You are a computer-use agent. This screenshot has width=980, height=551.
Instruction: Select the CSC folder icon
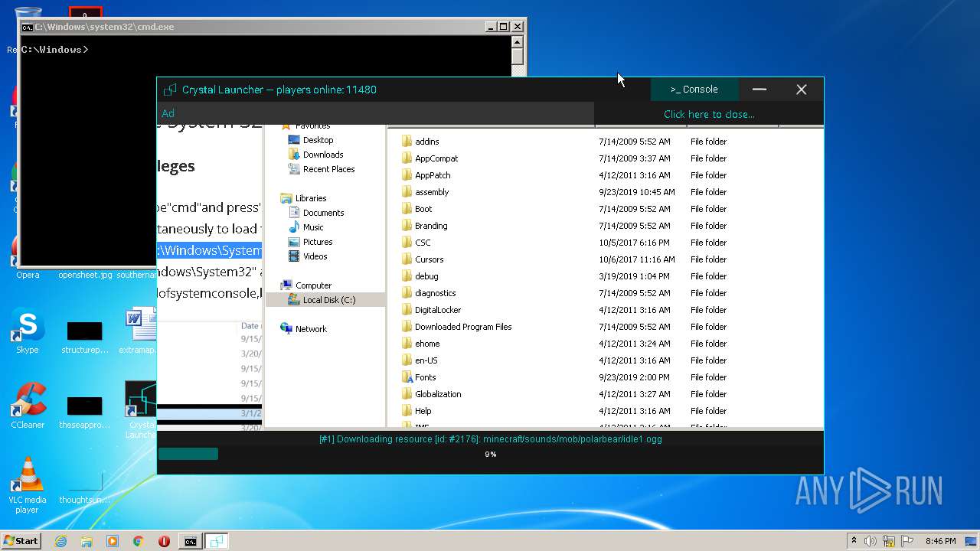407,243
